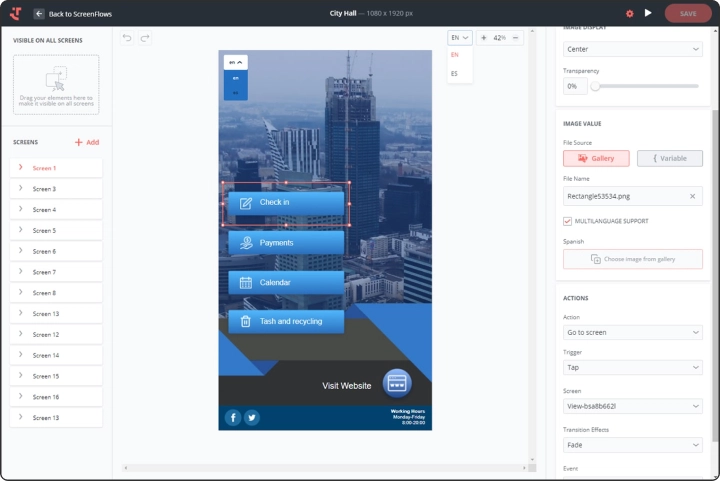This screenshot has width=720, height=481.
Task: Select ES in the language list
Action: (454, 73)
